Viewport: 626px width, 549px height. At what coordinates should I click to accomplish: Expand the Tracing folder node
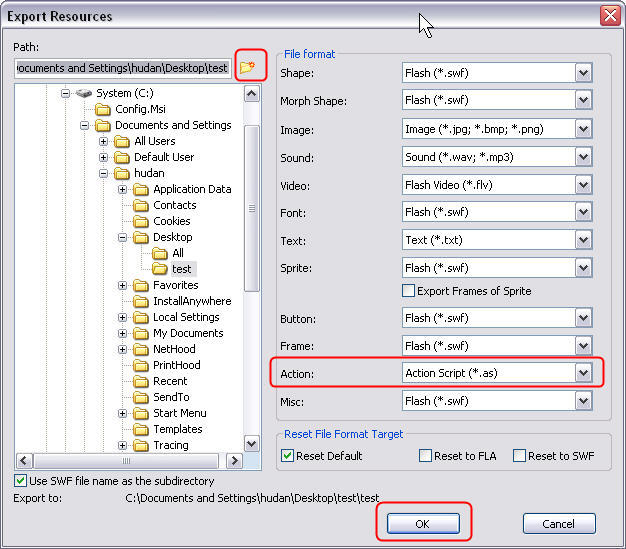123,445
